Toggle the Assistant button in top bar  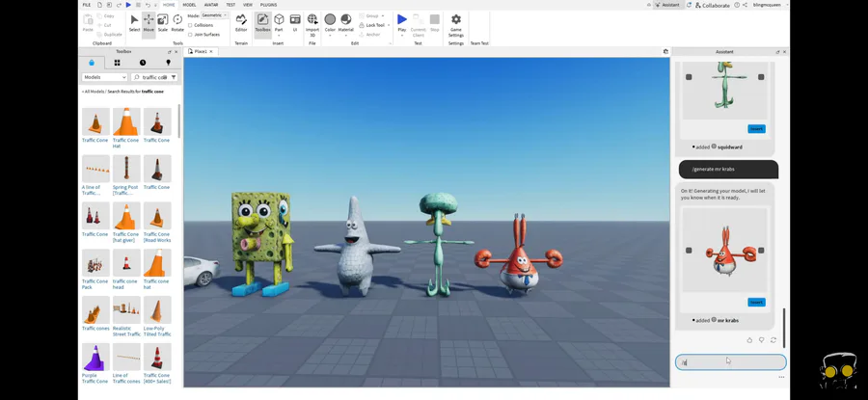click(x=666, y=5)
